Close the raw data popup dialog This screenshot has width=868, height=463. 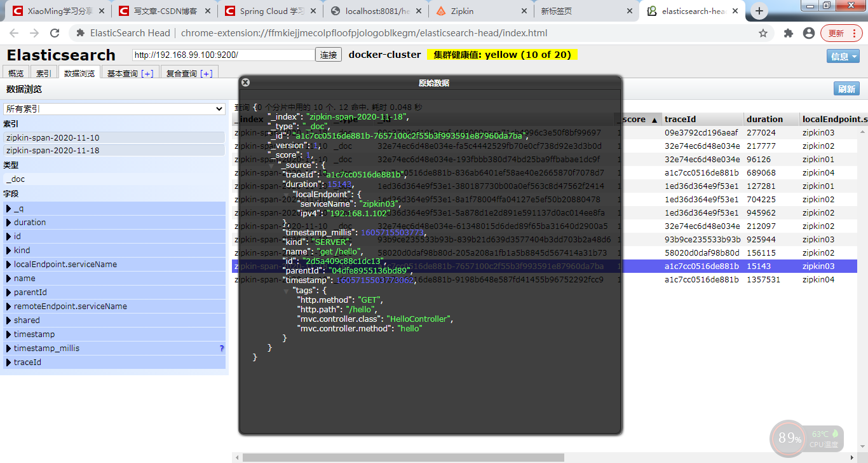(246, 83)
